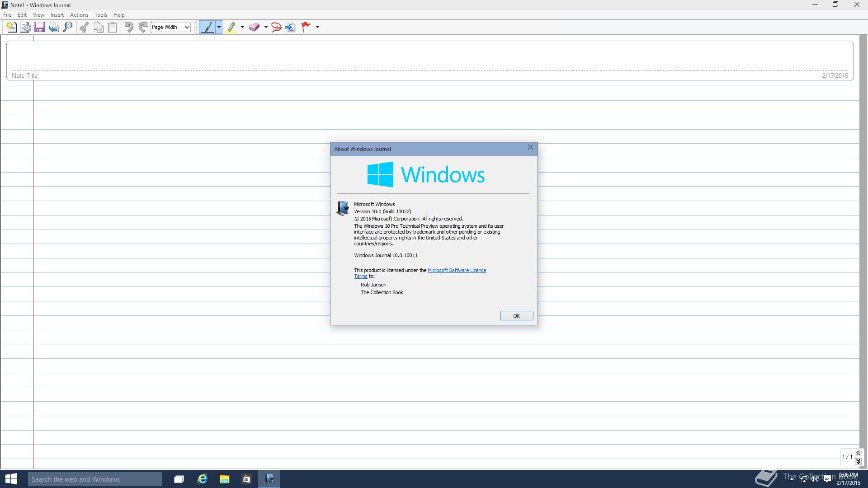Viewport: 868px width, 488px height.
Task: Undo the last action
Action: pos(129,27)
